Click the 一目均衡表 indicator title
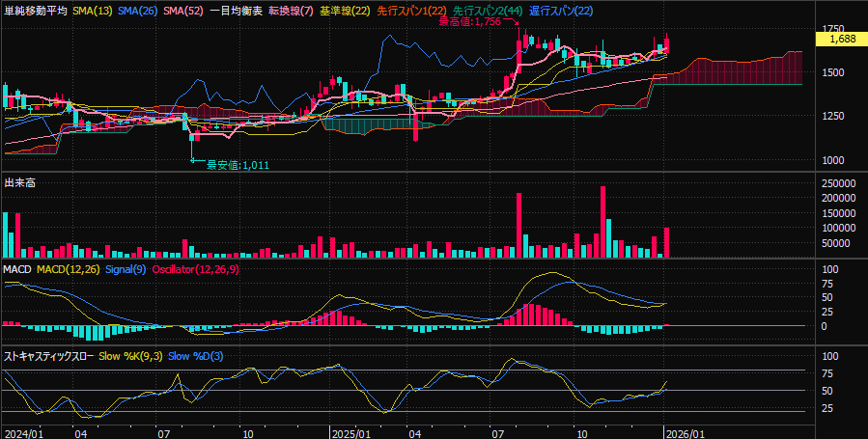 (236, 9)
